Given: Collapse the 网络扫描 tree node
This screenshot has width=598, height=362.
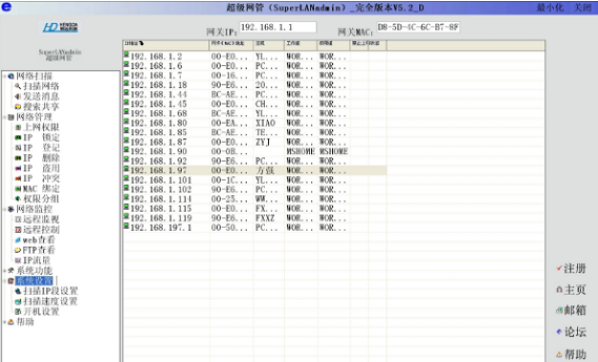Looking at the screenshot, I should coord(5,76).
